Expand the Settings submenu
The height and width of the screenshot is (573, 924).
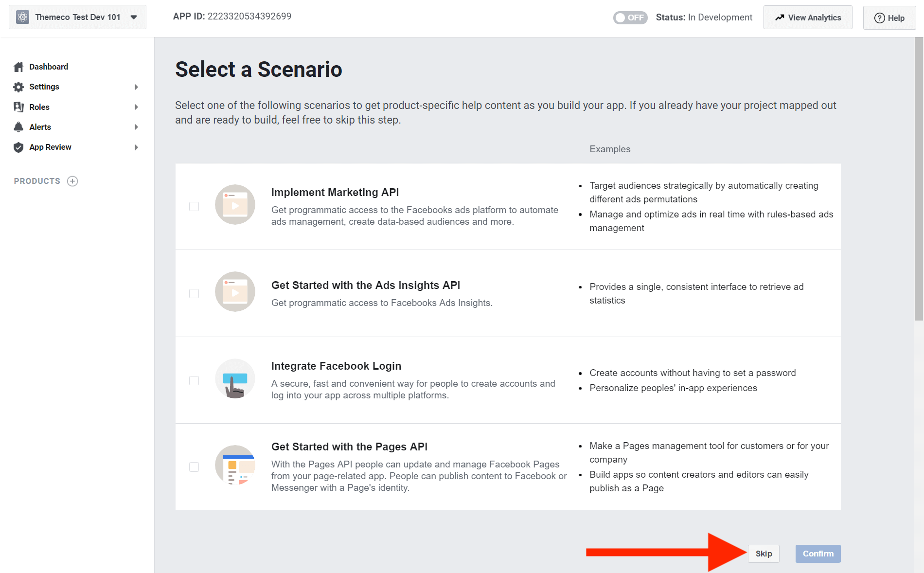[x=137, y=87]
